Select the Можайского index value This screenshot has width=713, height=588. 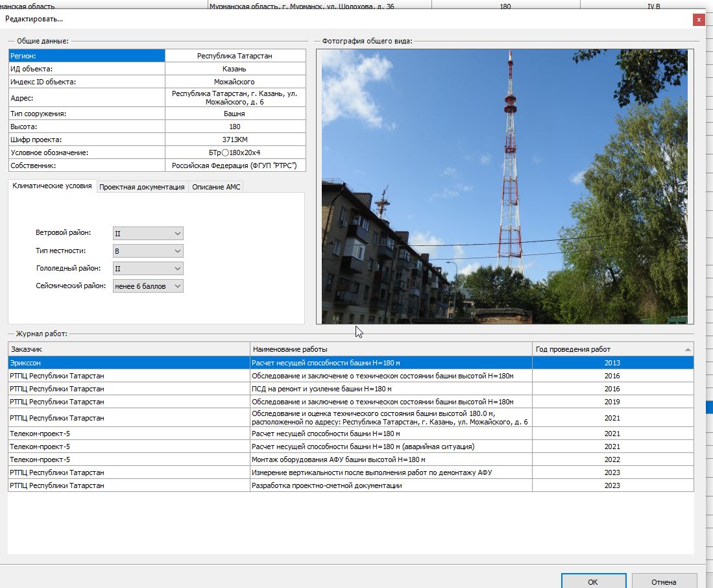tap(235, 82)
